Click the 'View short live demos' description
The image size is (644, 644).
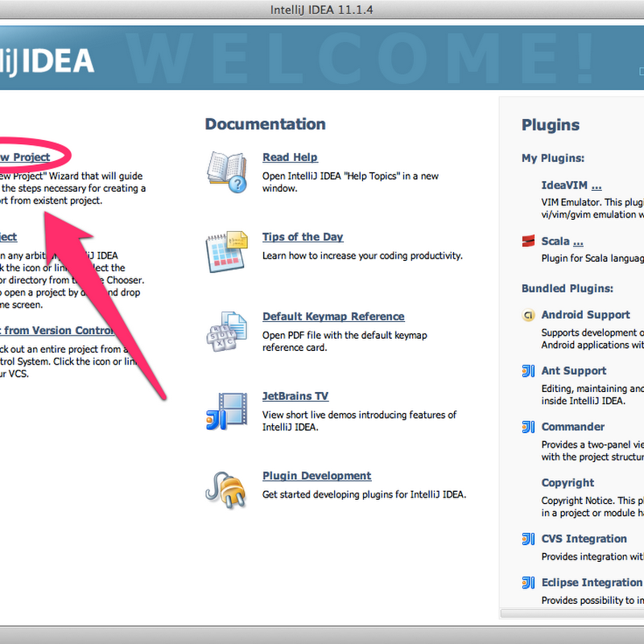[x=359, y=421]
